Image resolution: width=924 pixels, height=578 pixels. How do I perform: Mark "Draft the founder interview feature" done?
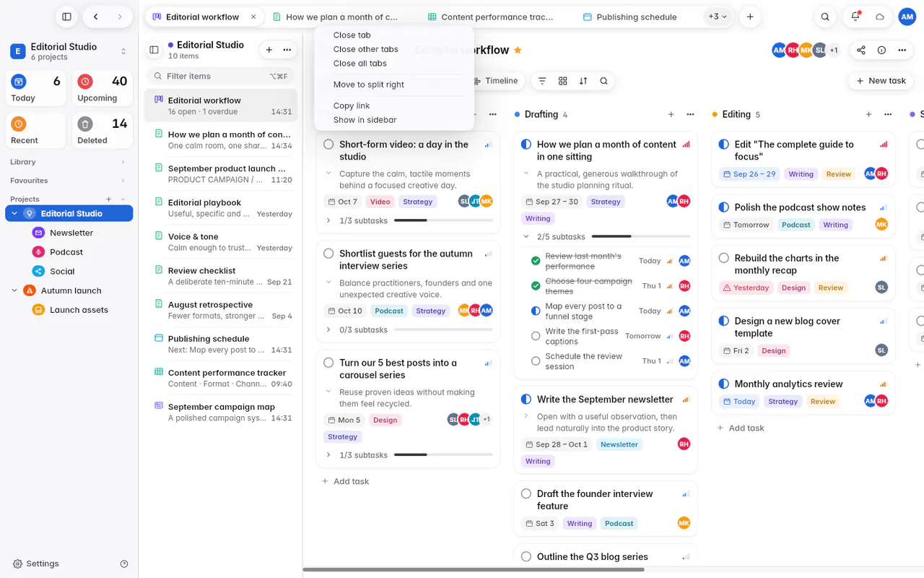tap(526, 494)
